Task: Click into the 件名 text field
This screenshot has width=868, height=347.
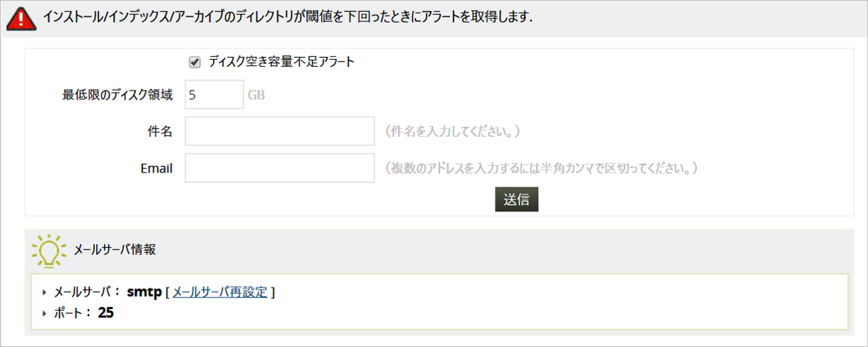Action: 279,132
